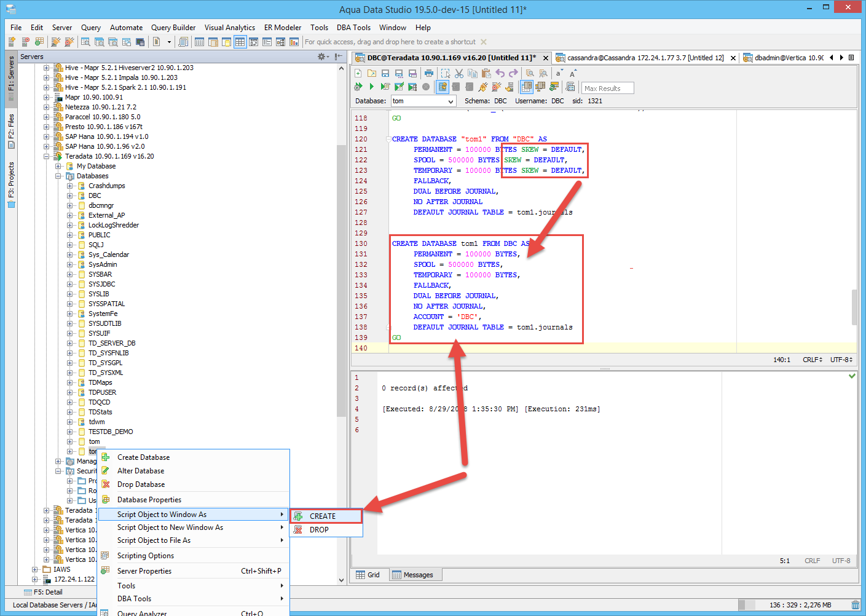Click the Increase font size icon

point(572,73)
